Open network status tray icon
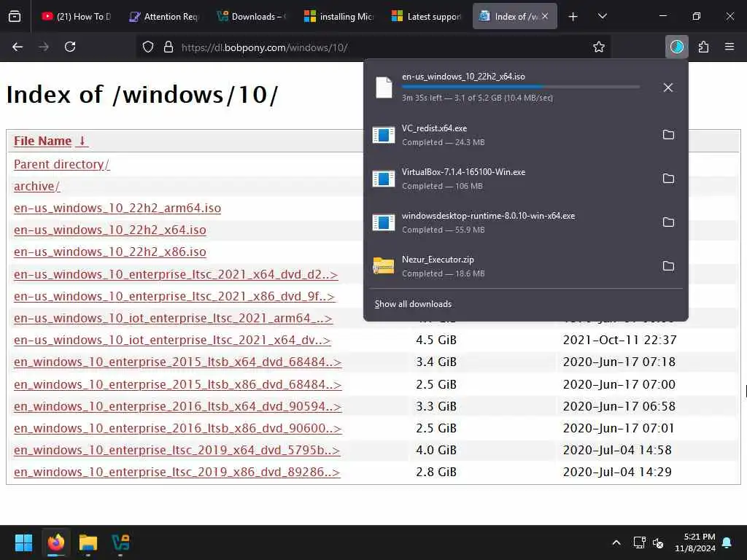 coord(639,542)
